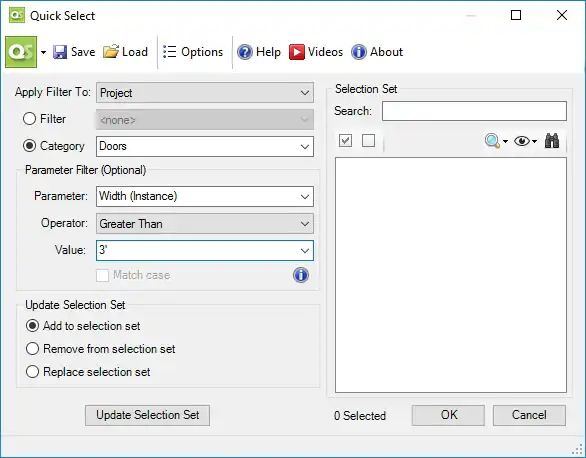This screenshot has height=458, width=586.
Task: Click the uncheck all icon in Selection Set
Action: (368, 141)
